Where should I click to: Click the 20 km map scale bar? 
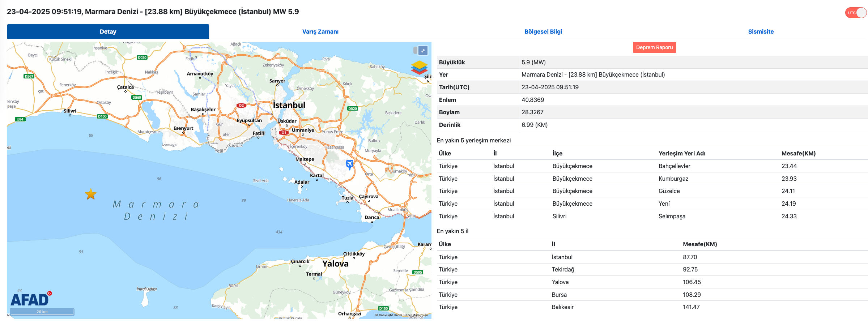point(42,312)
